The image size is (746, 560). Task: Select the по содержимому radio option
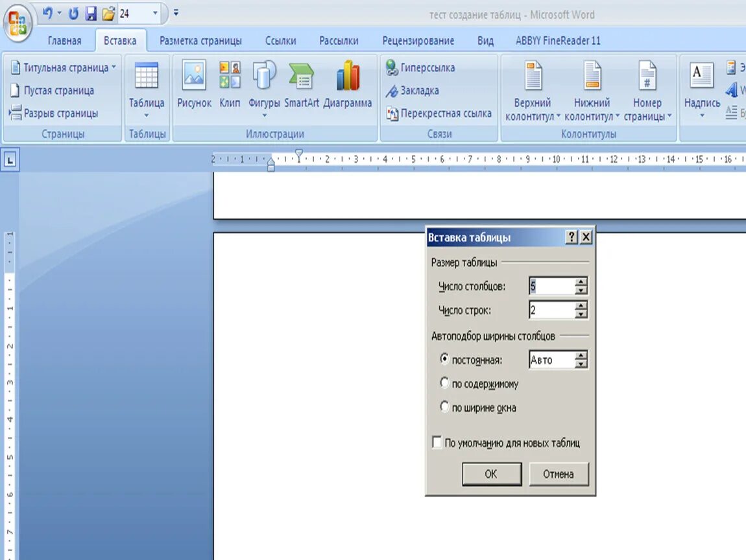[444, 382]
